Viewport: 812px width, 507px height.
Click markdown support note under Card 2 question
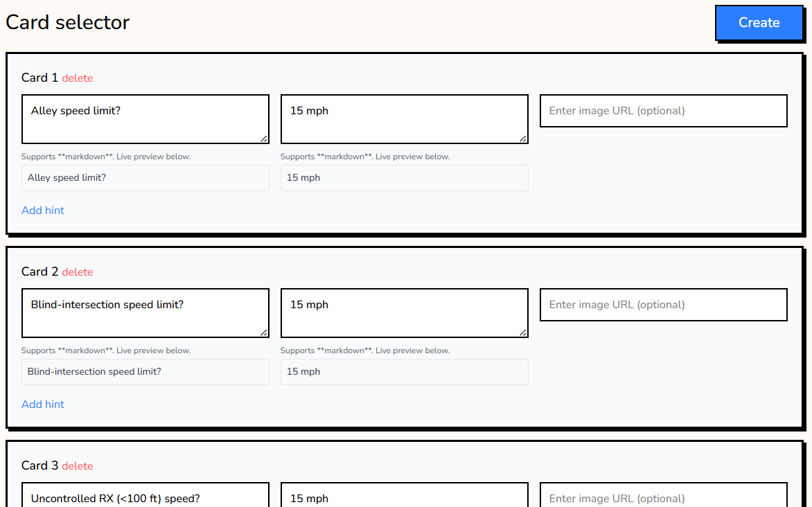point(106,350)
